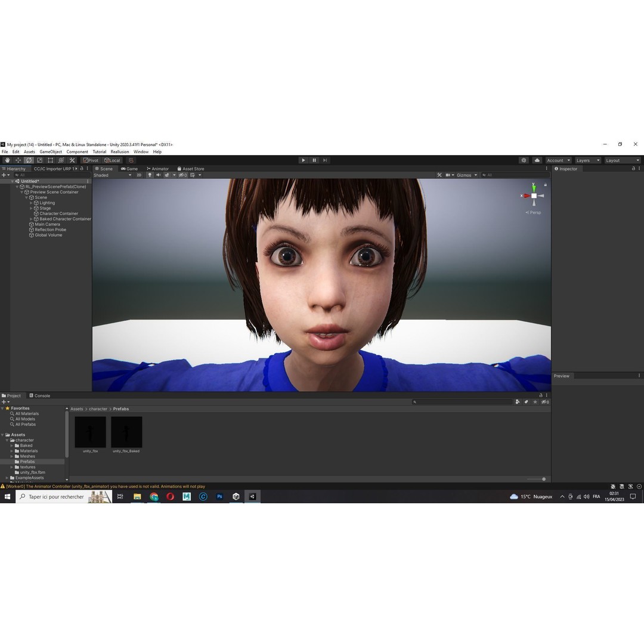Select the Scale tool
644x644 pixels.
click(39, 160)
